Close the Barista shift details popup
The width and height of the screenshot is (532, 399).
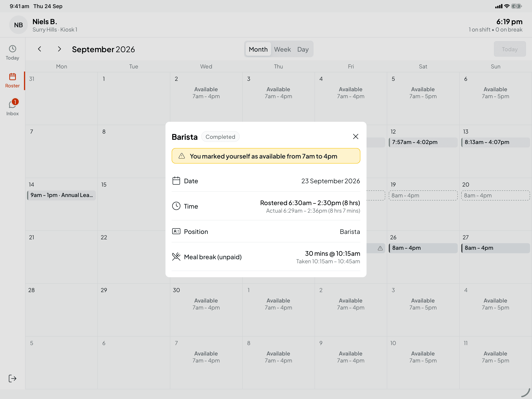(x=356, y=137)
